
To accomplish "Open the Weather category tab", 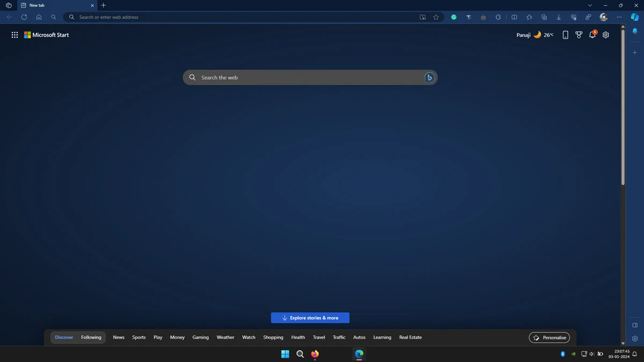I will (x=225, y=337).
